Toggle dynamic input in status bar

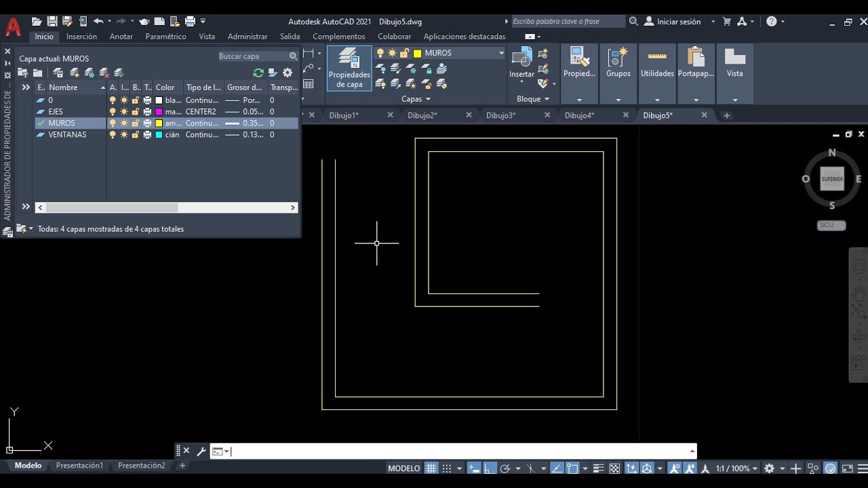click(x=473, y=468)
